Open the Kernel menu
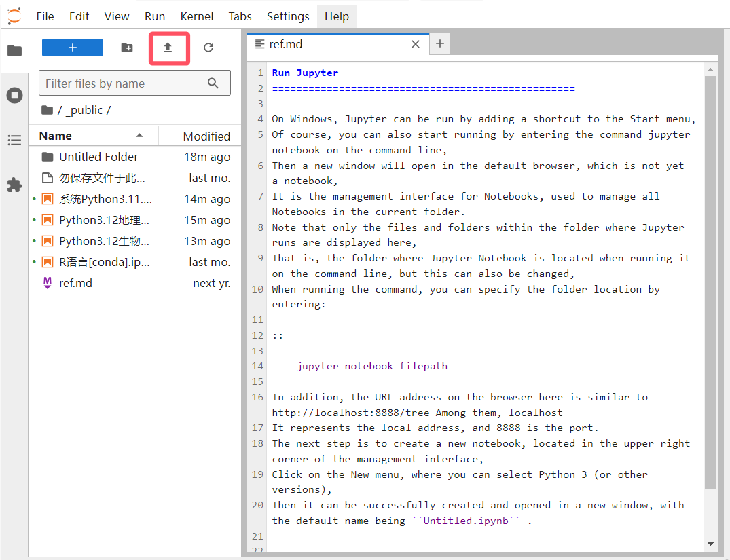 (197, 16)
